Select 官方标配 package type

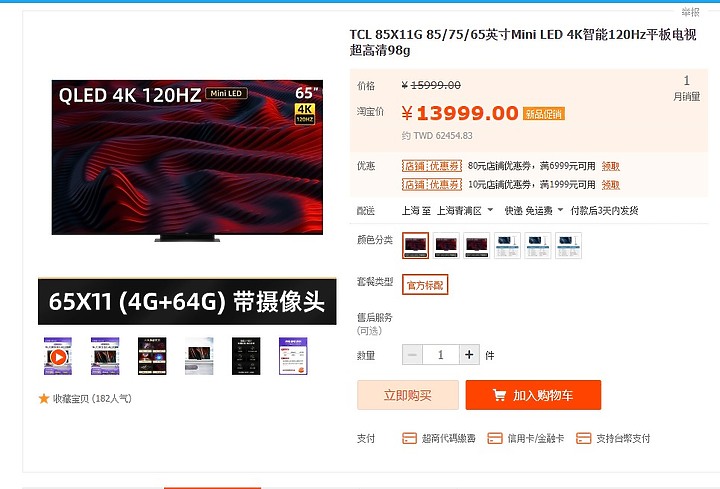click(425, 285)
